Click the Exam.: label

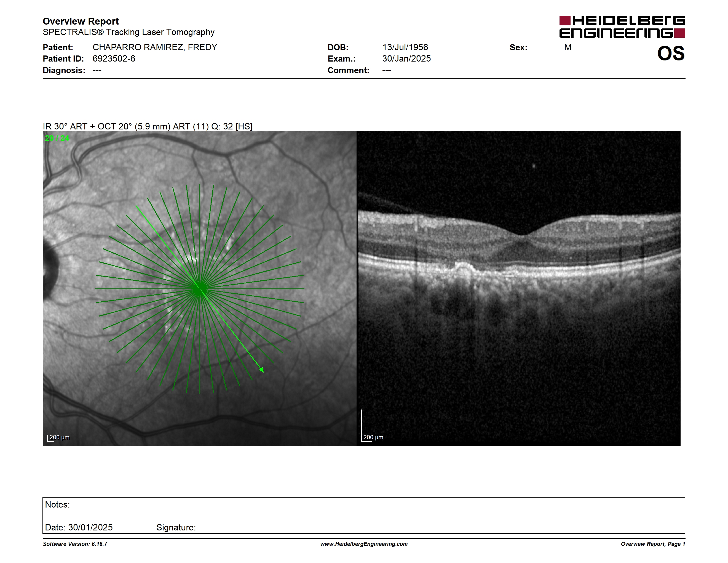tap(342, 59)
